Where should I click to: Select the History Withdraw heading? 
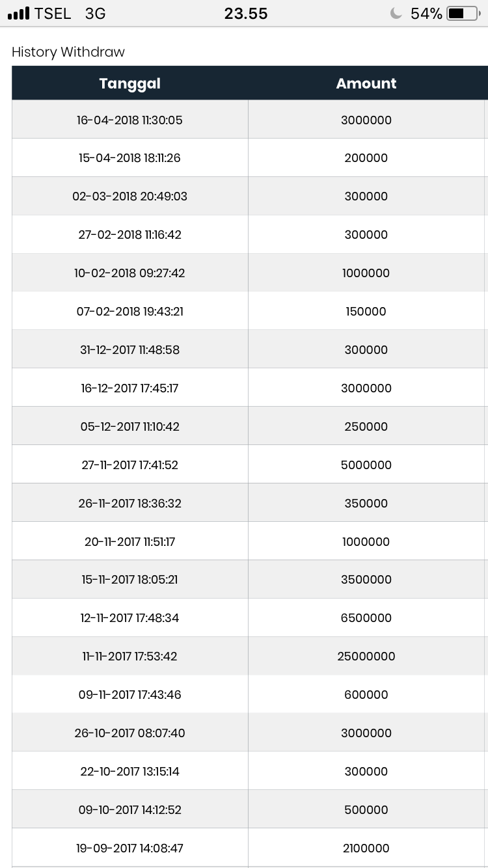(x=68, y=52)
